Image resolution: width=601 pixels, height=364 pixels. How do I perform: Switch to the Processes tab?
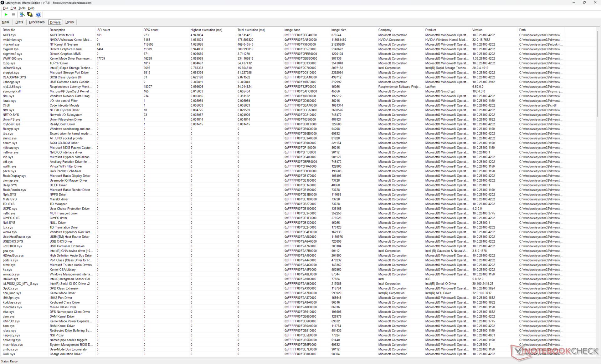(x=37, y=22)
